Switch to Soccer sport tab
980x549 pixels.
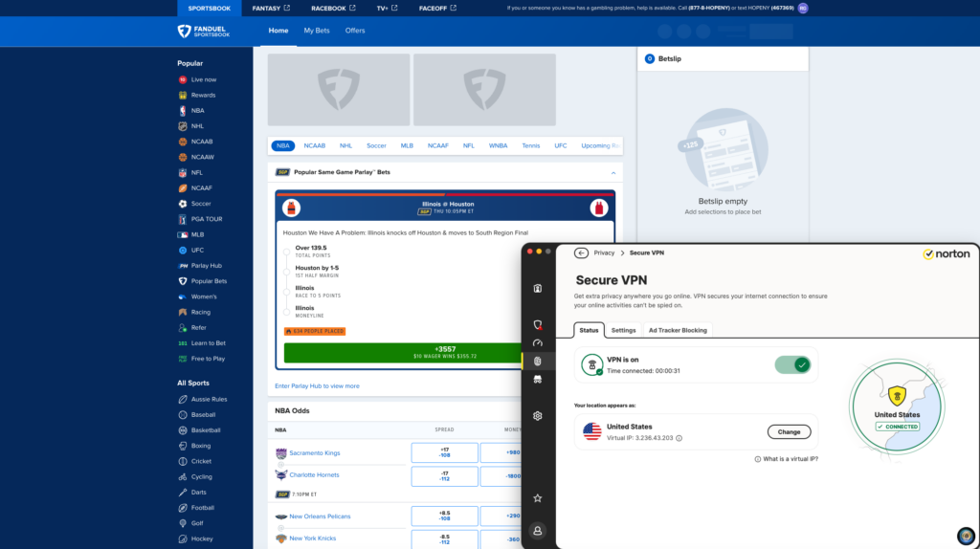tap(376, 146)
